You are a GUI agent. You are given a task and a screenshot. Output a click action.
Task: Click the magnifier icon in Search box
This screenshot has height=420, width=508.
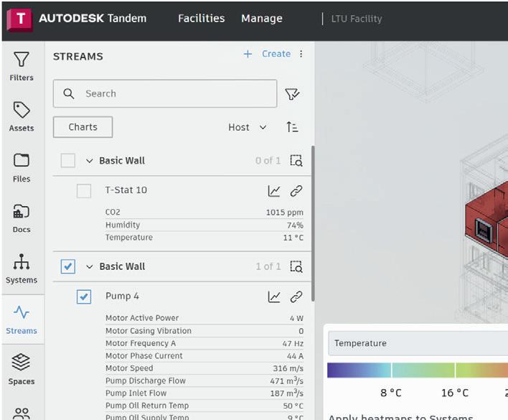(69, 93)
